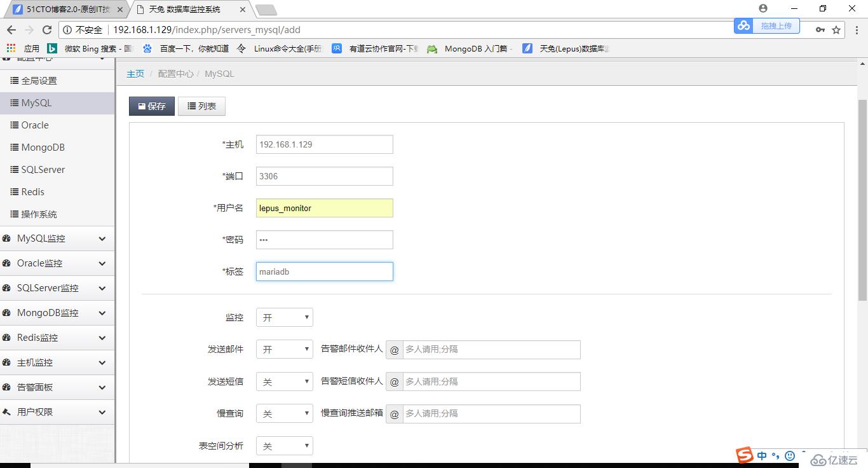Image resolution: width=868 pixels, height=468 pixels.
Task: Open the Lepus database bookmark
Action: click(566, 48)
